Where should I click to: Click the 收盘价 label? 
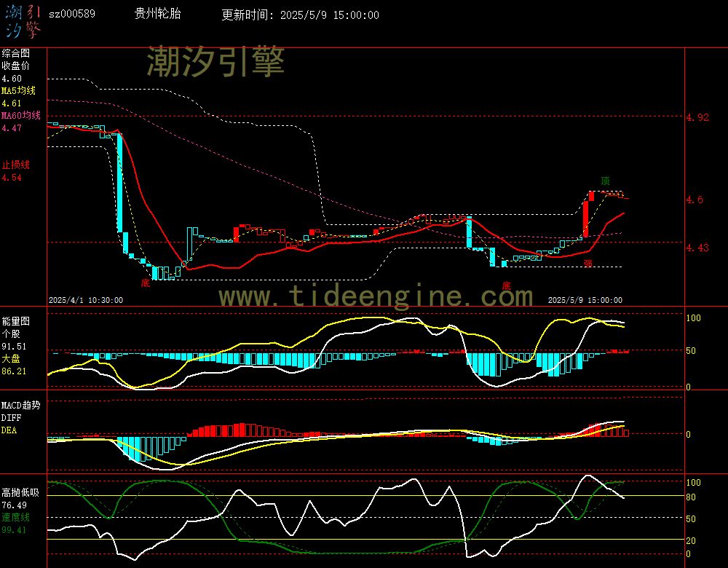pyautogui.click(x=16, y=66)
